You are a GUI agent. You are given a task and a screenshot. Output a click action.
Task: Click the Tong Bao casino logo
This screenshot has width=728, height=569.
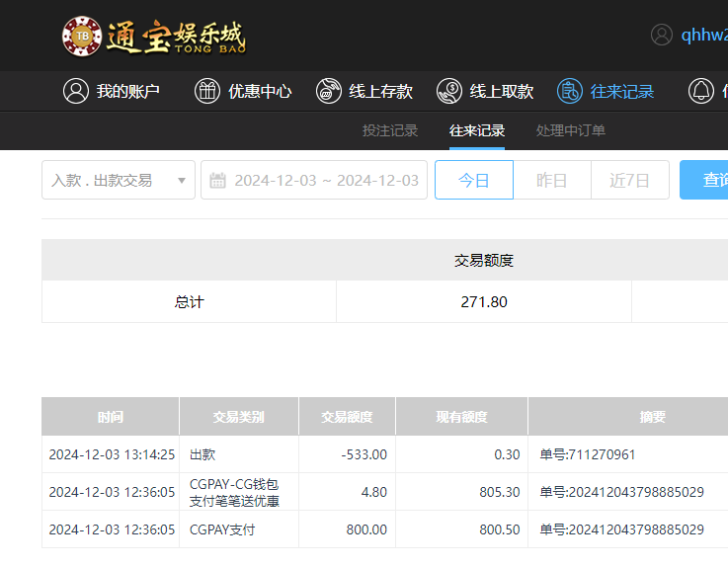(153, 36)
